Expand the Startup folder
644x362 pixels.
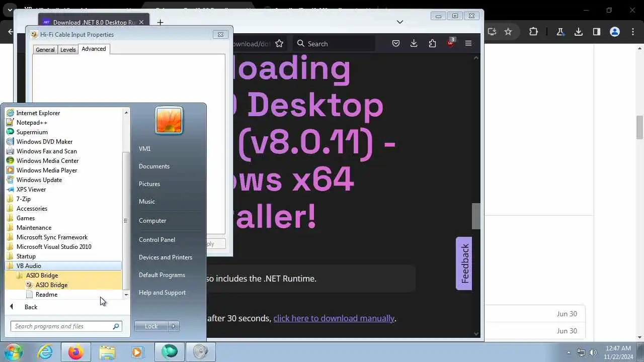(26, 256)
